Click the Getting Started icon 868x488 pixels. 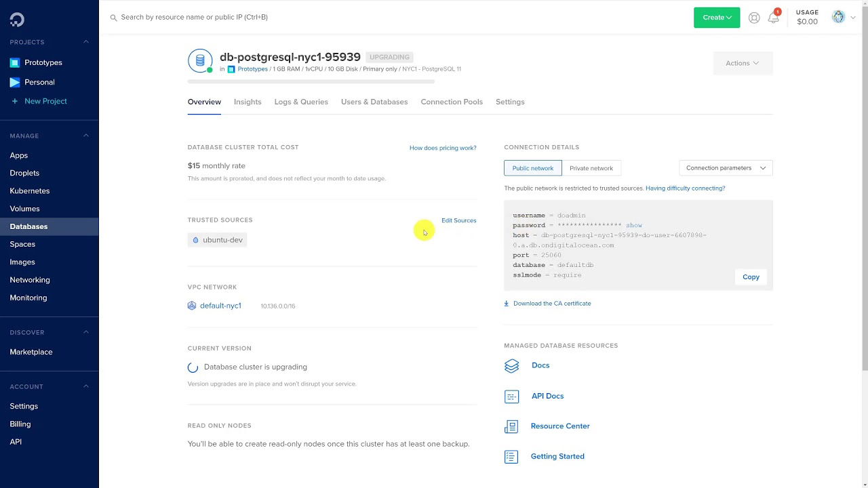(x=511, y=457)
